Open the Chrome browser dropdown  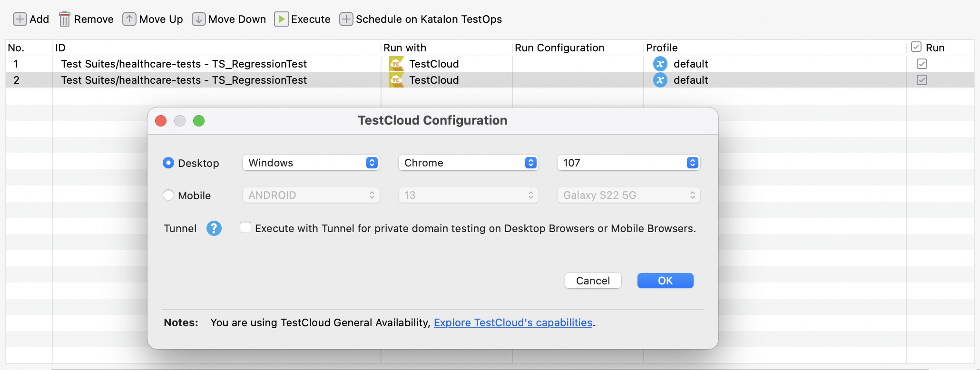tap(468, 163)
